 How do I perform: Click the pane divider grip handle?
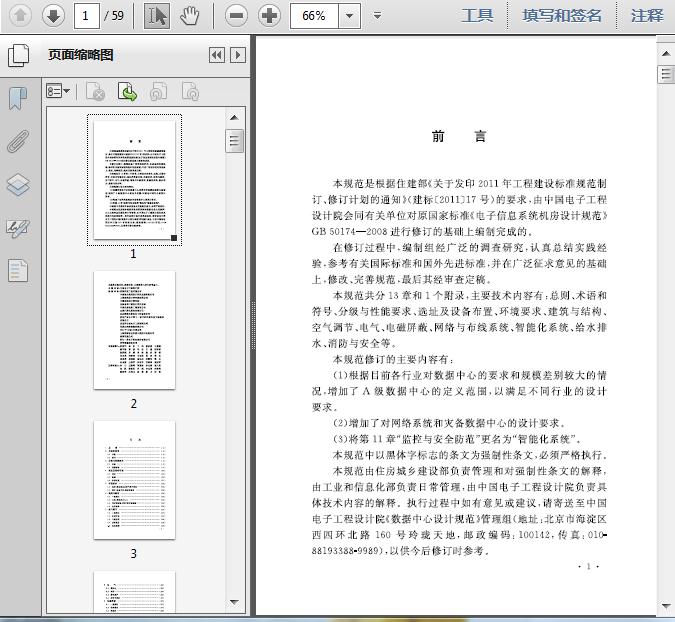coord(253,325)
